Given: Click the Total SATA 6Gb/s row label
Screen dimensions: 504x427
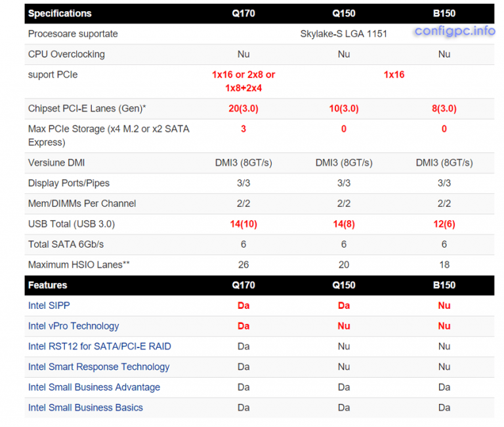Looking at the screenshot, I should [x=66, y=244].
